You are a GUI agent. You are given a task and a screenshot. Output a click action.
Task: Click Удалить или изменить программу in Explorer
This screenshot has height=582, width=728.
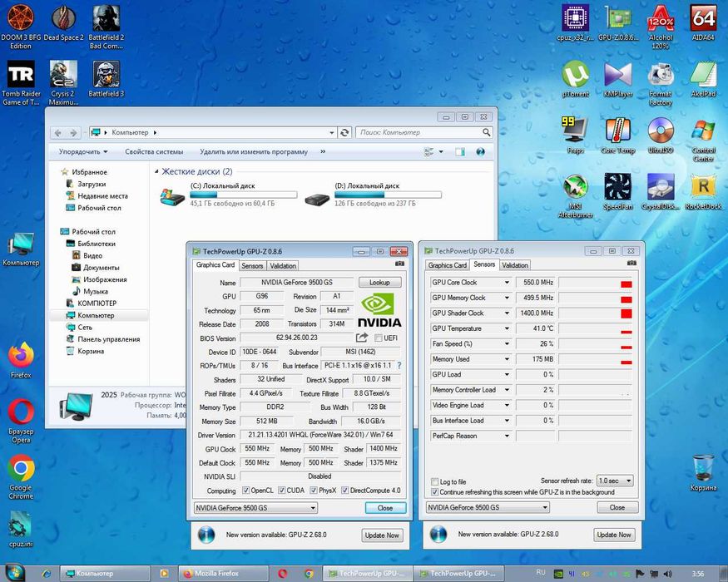[x=254, y=152]
